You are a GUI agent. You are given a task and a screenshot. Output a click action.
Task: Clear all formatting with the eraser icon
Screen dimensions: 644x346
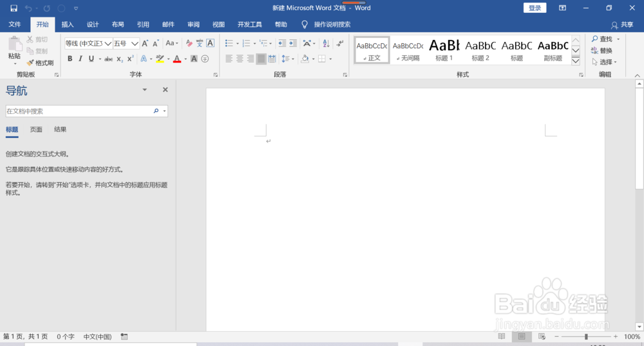[189, 43]
